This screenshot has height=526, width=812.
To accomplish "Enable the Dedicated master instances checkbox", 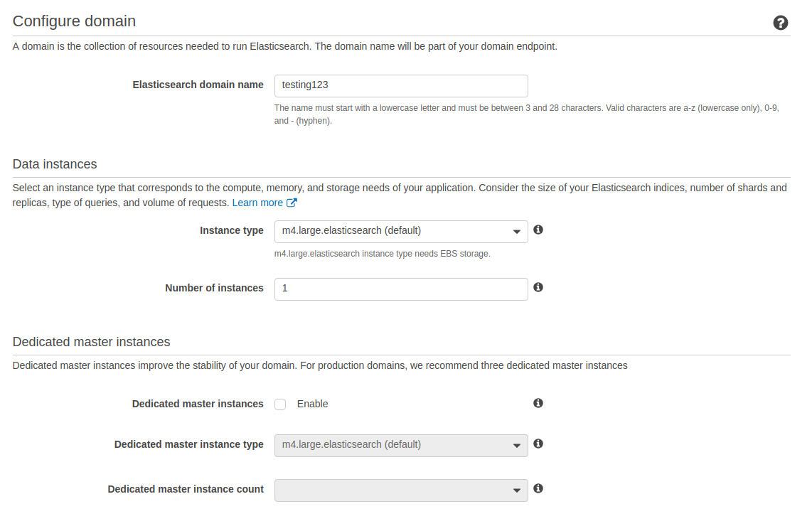I will (280, 404).
